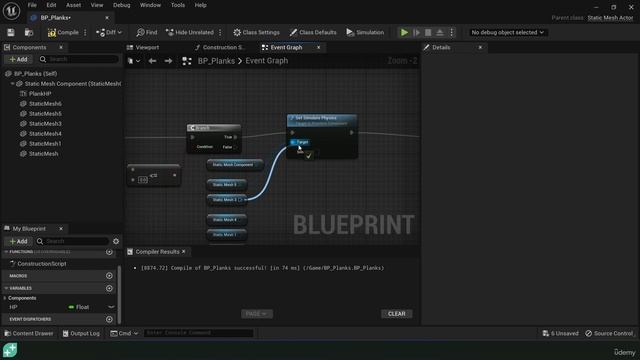
Task: Open Class Settings
Action: [x=256, y=32]
